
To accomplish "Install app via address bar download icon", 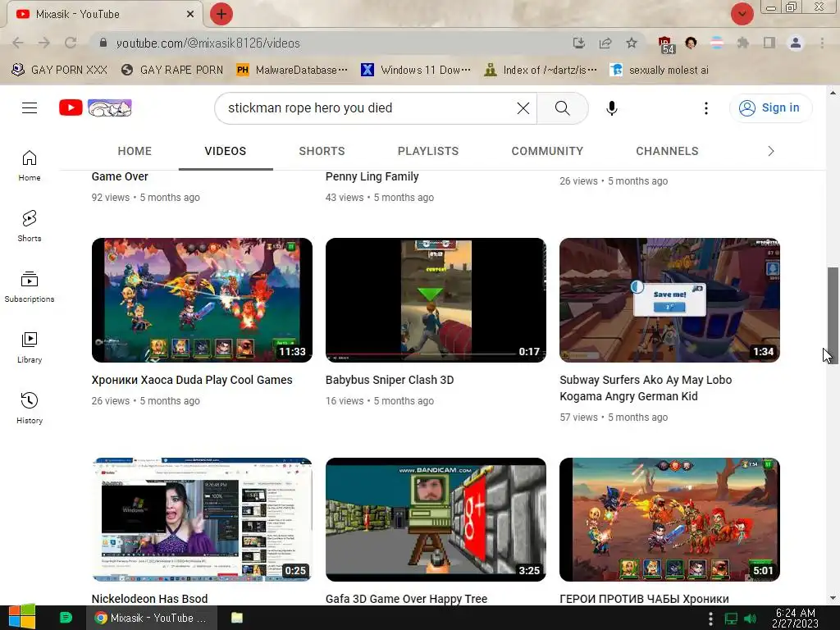I will [x=578, y=43].
